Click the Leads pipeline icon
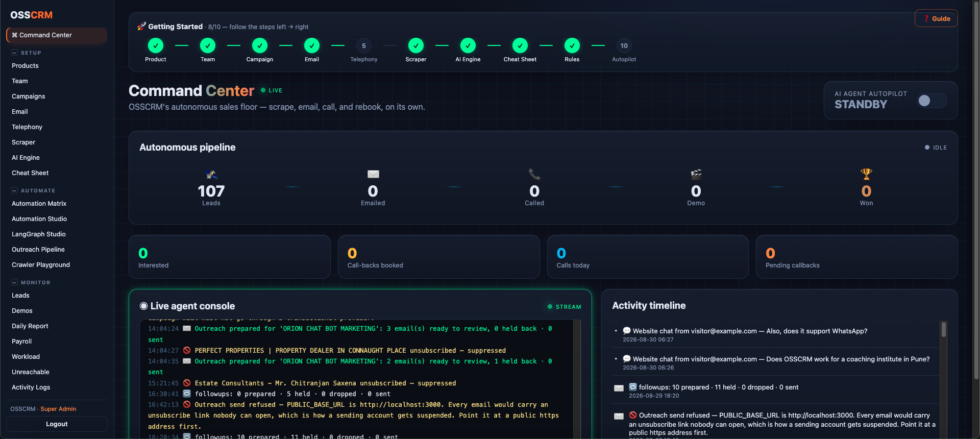The height and width of the screenshot is (439, 980). point(211,174)
